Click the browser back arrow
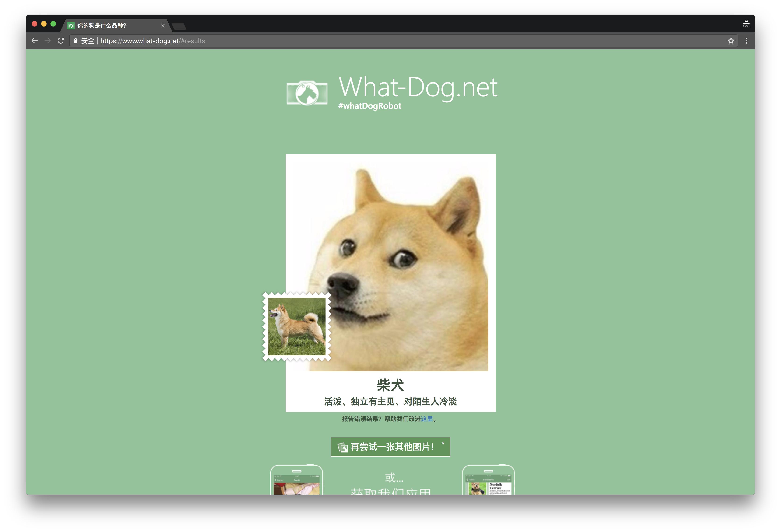The width and height of the screenshot is (781, 532). (x=34, y=41)
